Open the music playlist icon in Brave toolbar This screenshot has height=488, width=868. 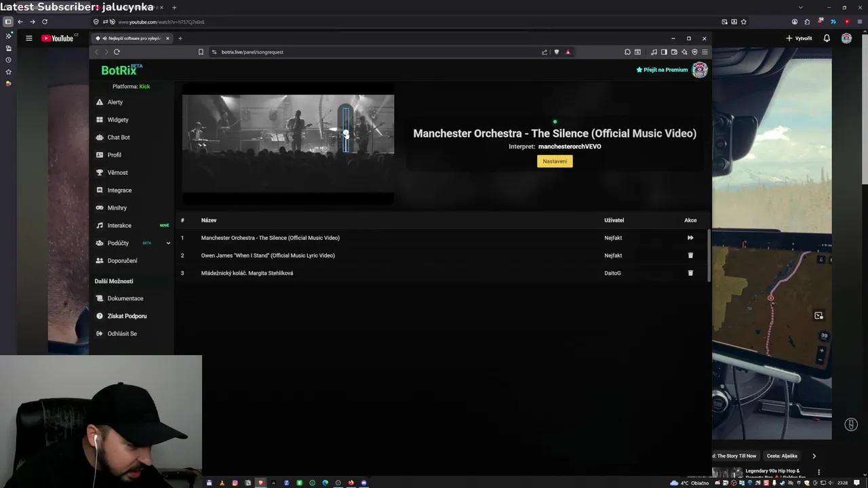point(654,52)
